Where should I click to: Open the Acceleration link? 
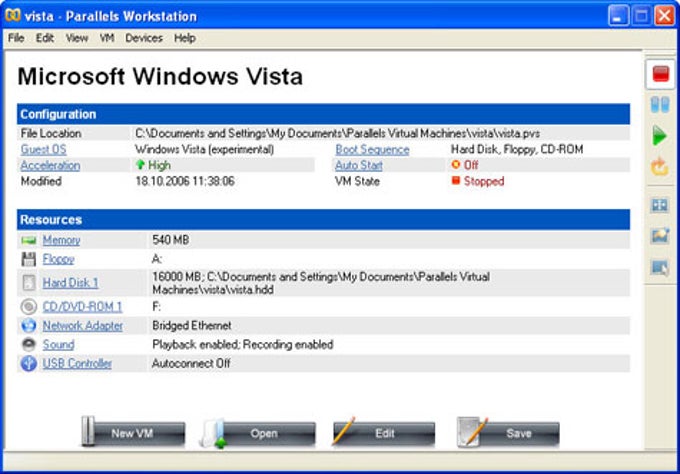[x=50, y=166]
